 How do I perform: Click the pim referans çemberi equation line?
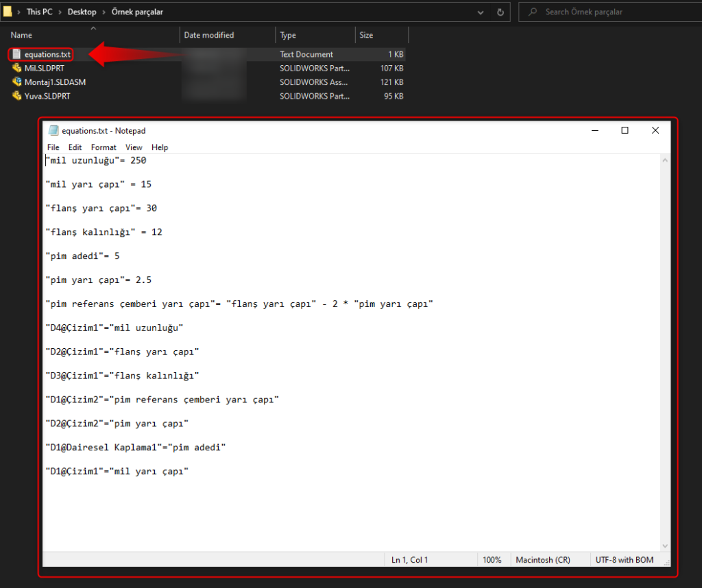[x=239, y=304]
